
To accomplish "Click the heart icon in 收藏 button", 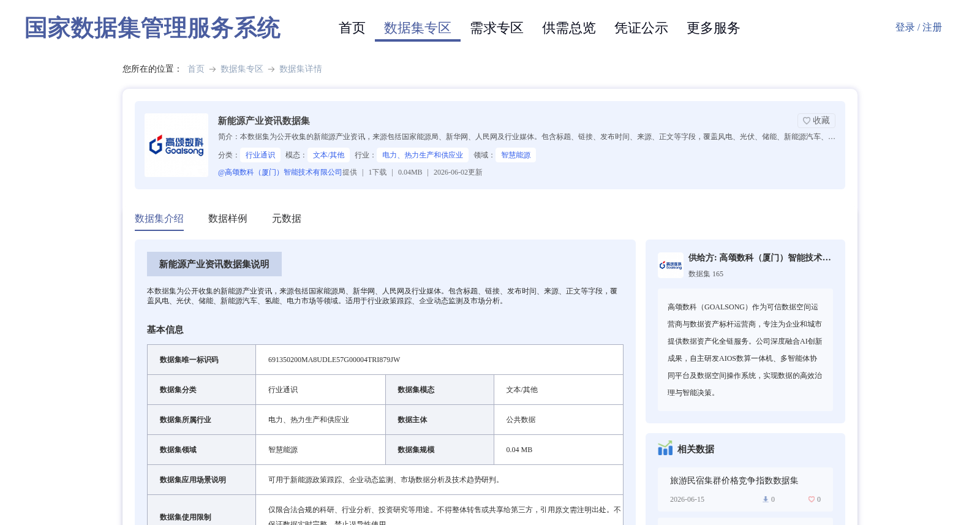I will (807, 121).
